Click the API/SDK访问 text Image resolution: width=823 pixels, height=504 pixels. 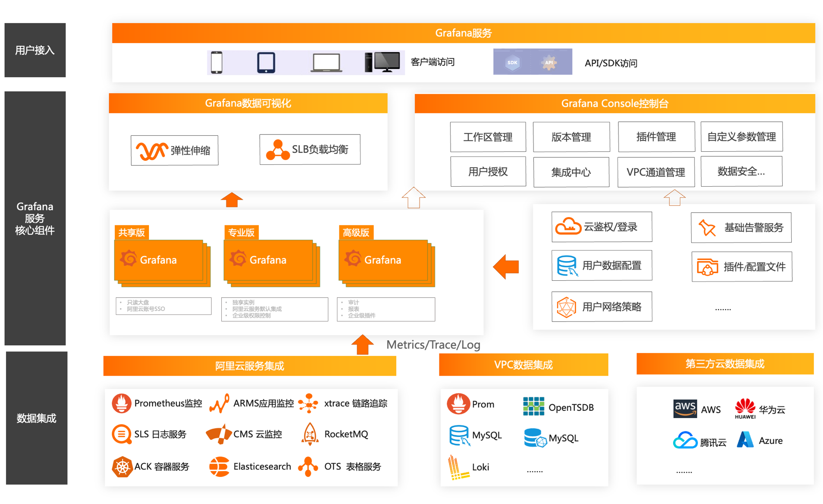pyautogui.click(x=611, y=63)
